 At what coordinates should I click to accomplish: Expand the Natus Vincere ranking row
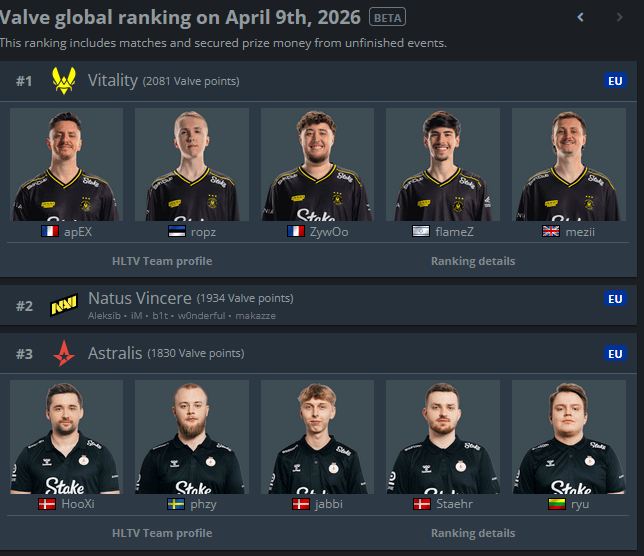(318, 305)
